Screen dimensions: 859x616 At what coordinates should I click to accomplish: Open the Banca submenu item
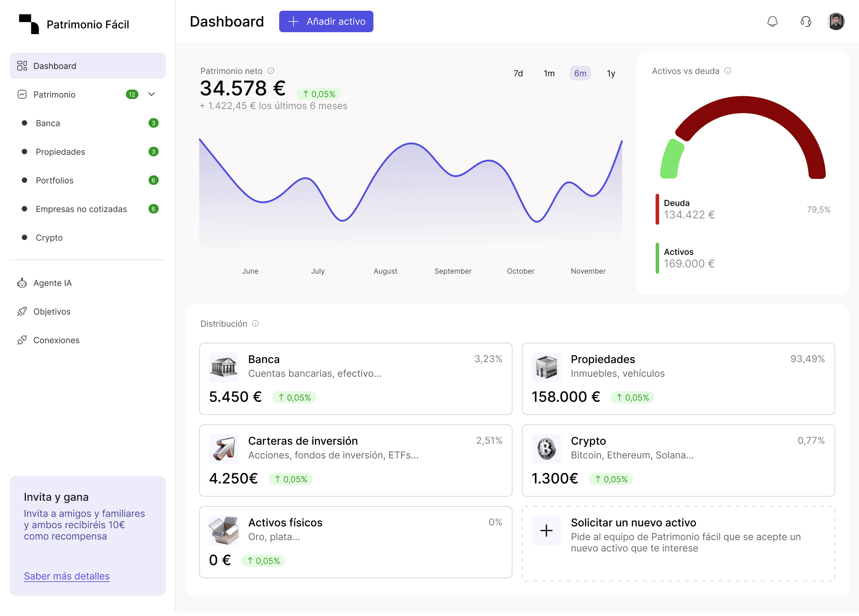point(87,123)
